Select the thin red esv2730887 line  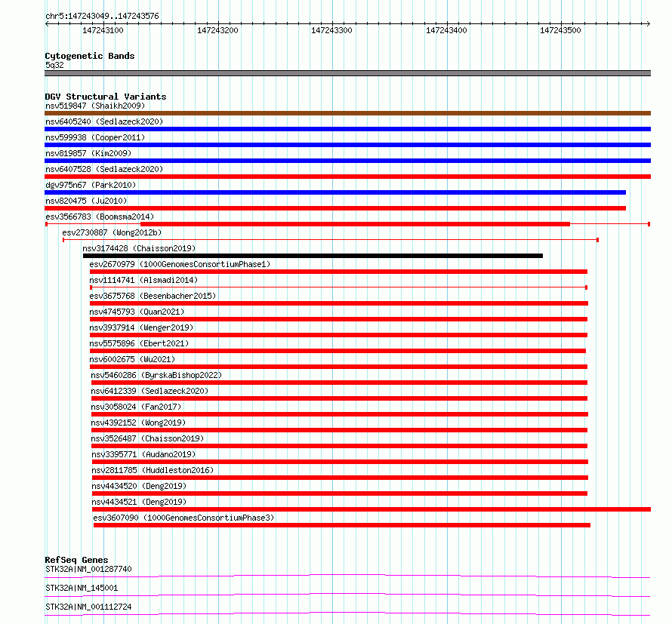coord(331,240)
